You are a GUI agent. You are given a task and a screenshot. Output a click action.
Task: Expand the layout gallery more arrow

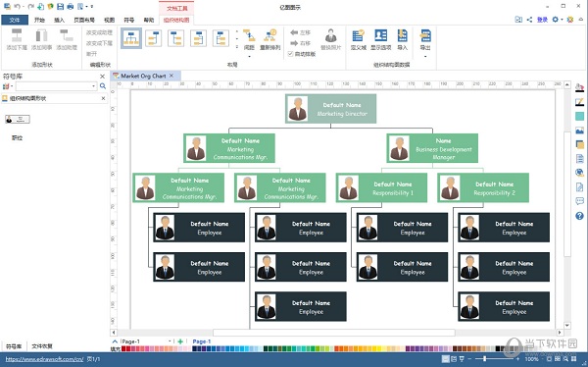coord(237,47)
